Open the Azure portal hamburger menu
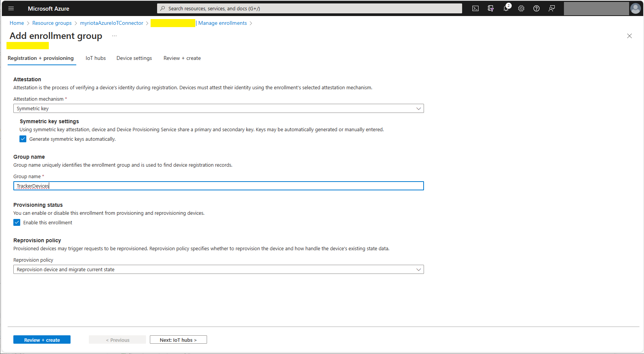 point(11,8)
